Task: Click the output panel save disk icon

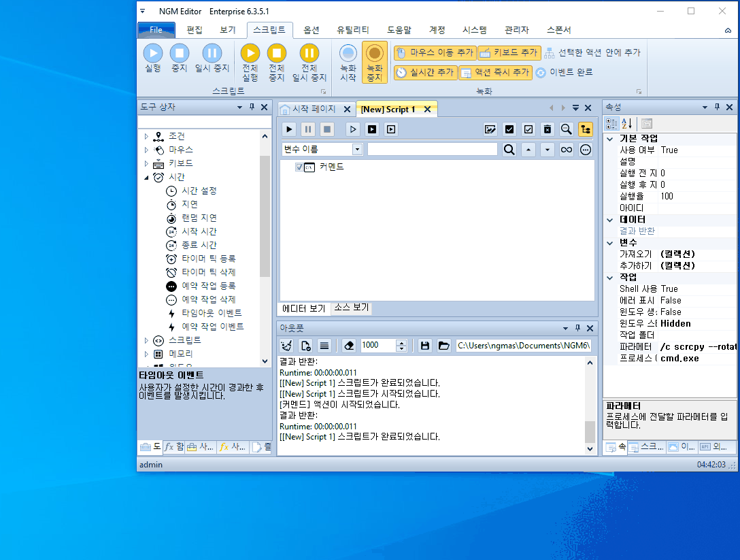Action: coord(424,346)
